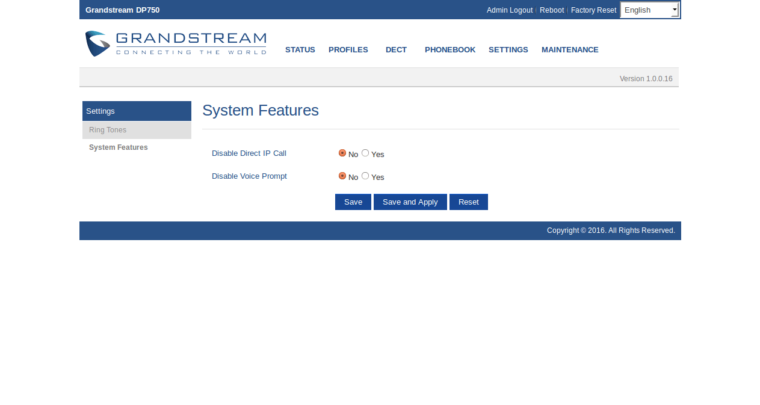Screen dimensions: 760x405
Task: Click the Grandstream logo
Action: click(176, 44)
